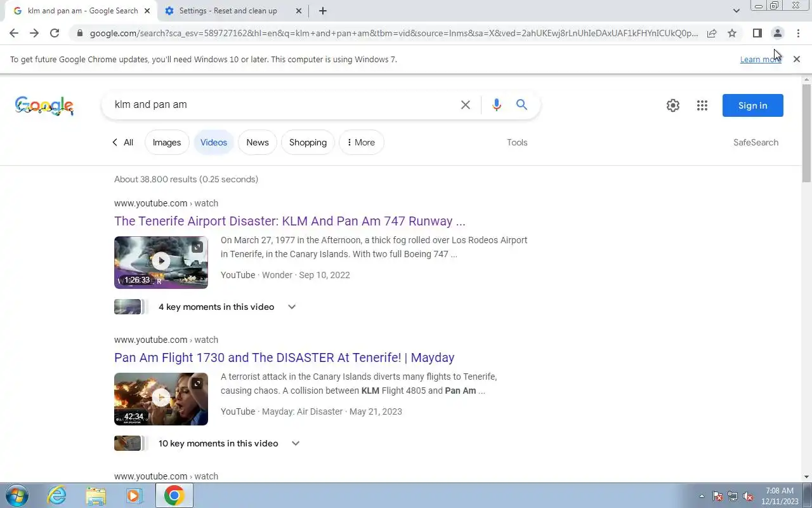
Task: Reload the current page
Action: [x=55, y=33]
